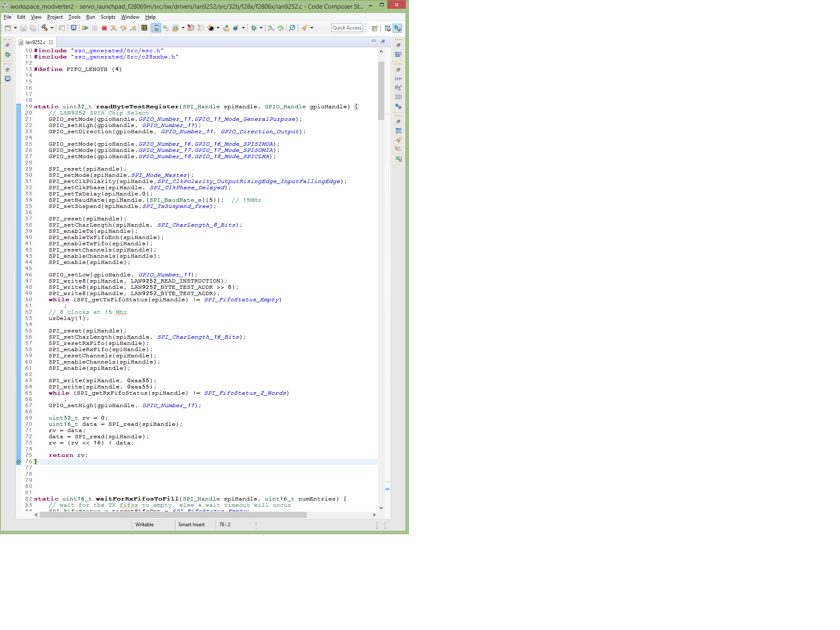
Task: Click the Step Into icon
Action: pyautogui.click(x=114, y=28)
